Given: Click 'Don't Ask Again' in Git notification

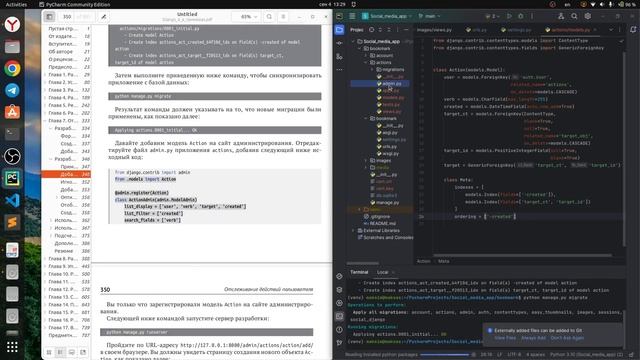Looking at the screenshot, I should (x=567, y=338).
